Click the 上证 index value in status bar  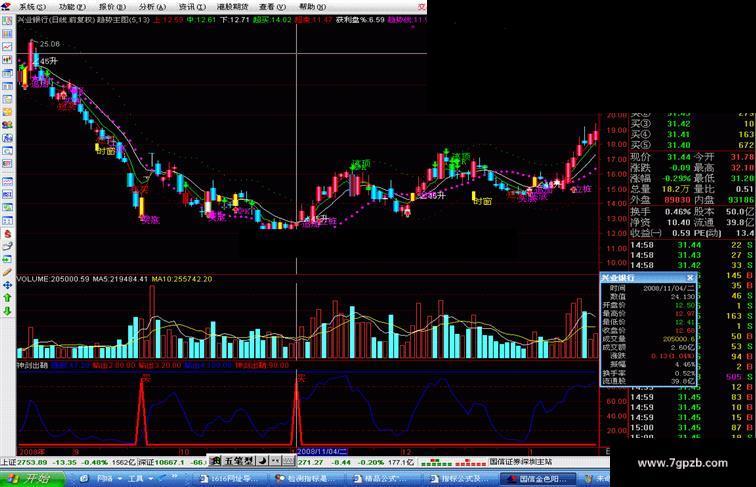click(x=32, y=462)
